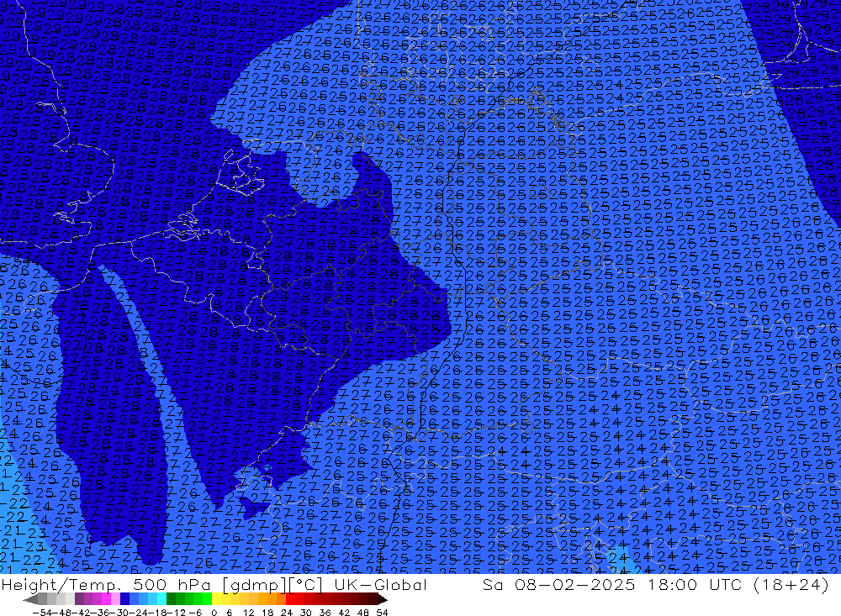Viewport: 841px width, 616px height.
Task: Click the '-30' legend scale label
Action: pyautogui.click(x=119, y=613)
